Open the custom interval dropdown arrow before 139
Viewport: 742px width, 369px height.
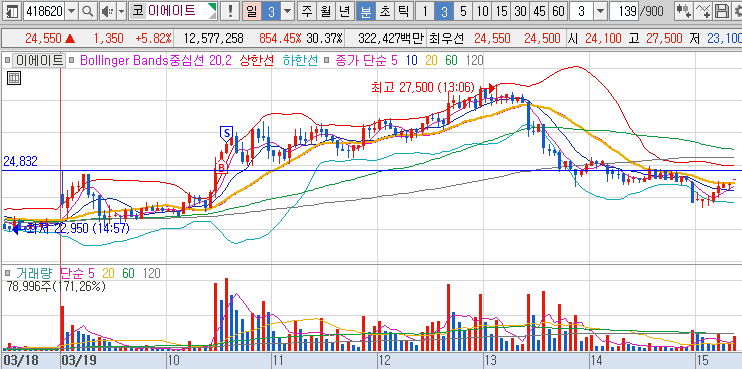coord(600,11)
